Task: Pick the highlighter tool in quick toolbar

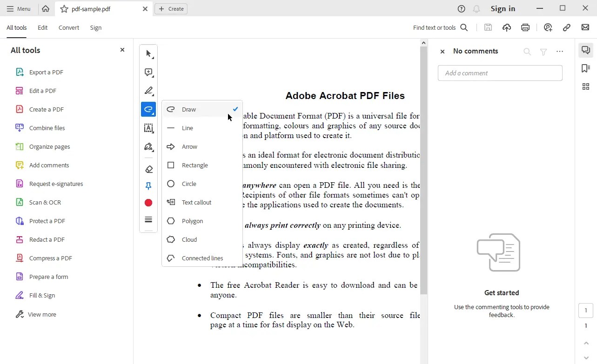Action: pos(148,91)
